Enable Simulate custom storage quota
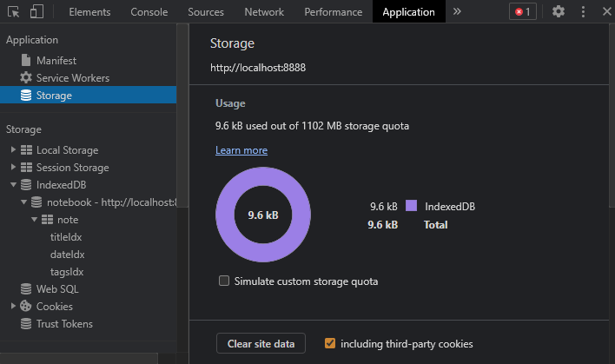The width and height of the screenshot is (615, 364). tap(225, 281)
